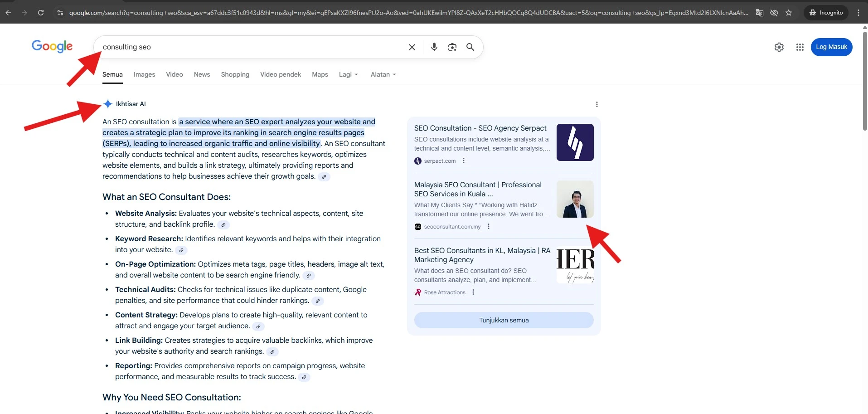Reload the page with the refresh icon
868x414 pixels.
(x=40, y=13)
